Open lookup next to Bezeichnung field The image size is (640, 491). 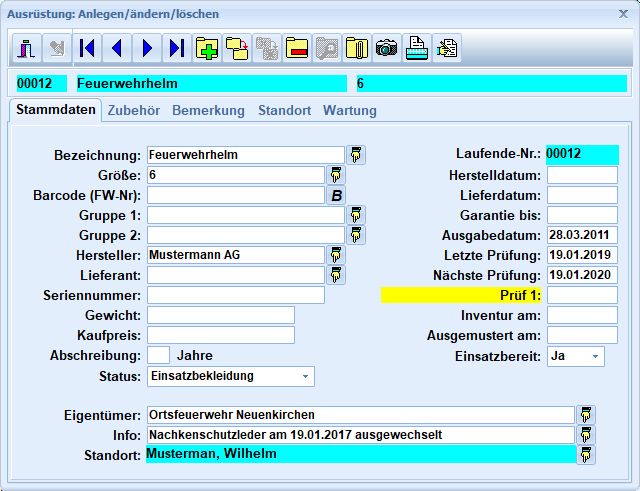(356, 155)
